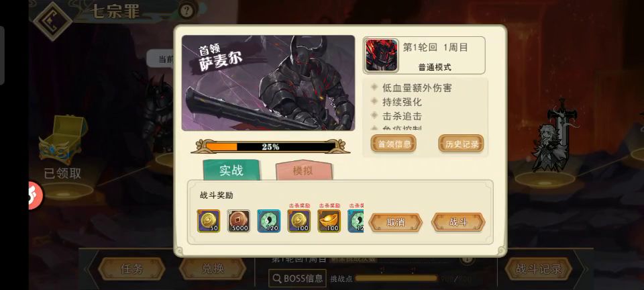Open 首领信息 boss details
Viewport: 644px width, 290px height.
click(394, 144)
